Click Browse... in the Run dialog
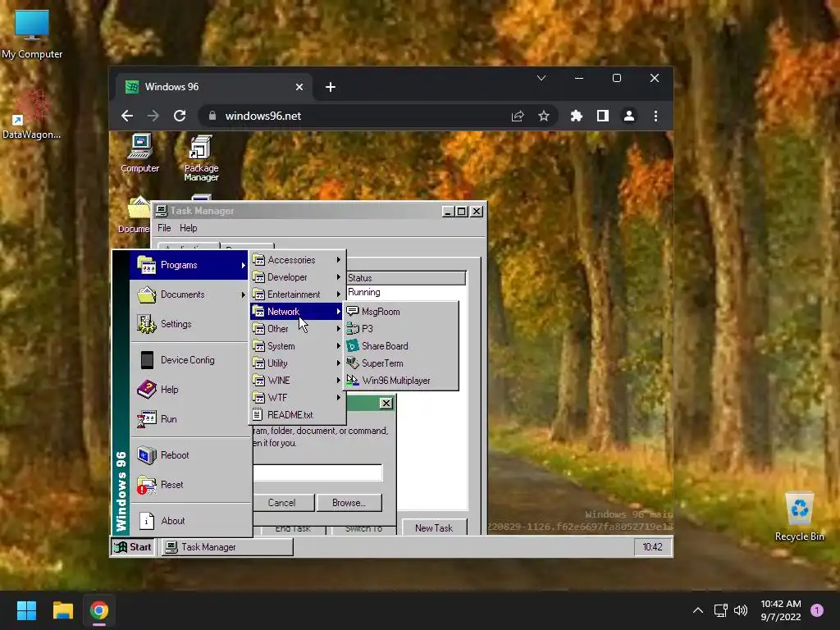840x630 pixels. point(349,503)
